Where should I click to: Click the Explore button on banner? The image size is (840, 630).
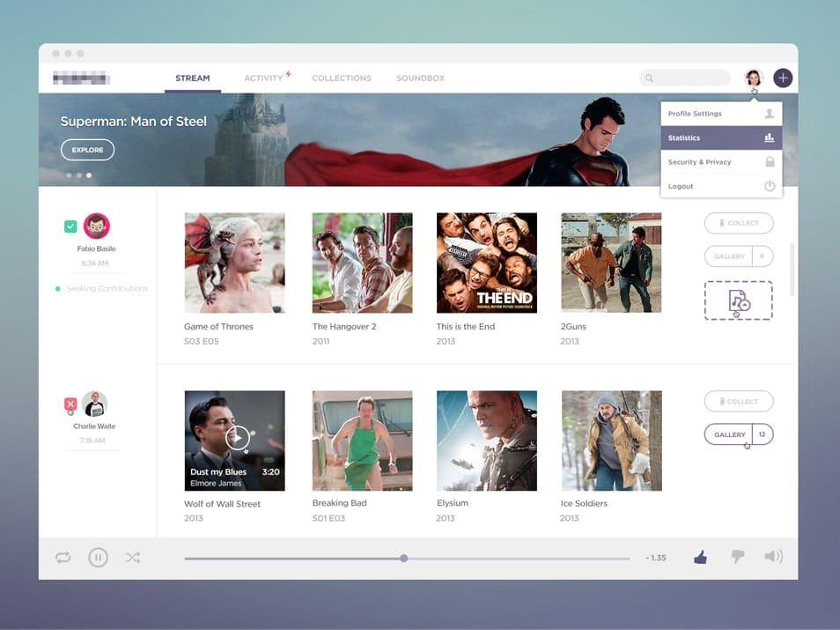coord(87,150)
